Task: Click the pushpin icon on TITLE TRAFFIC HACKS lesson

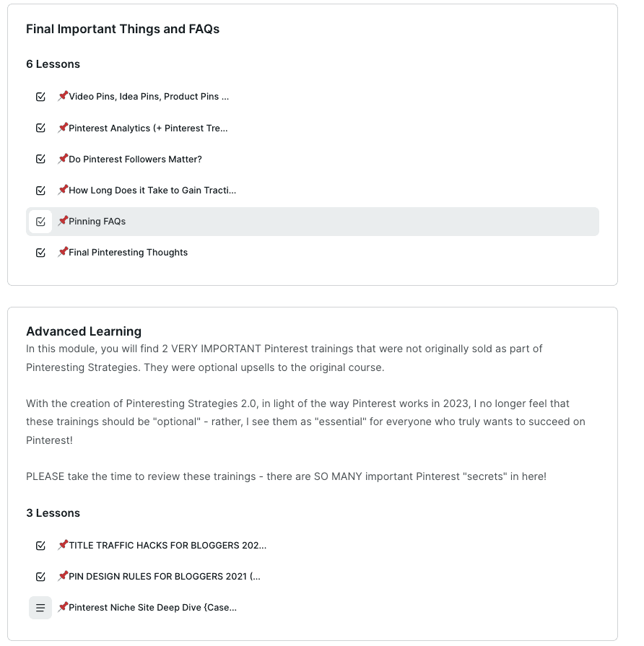Action: click(62, 545)
